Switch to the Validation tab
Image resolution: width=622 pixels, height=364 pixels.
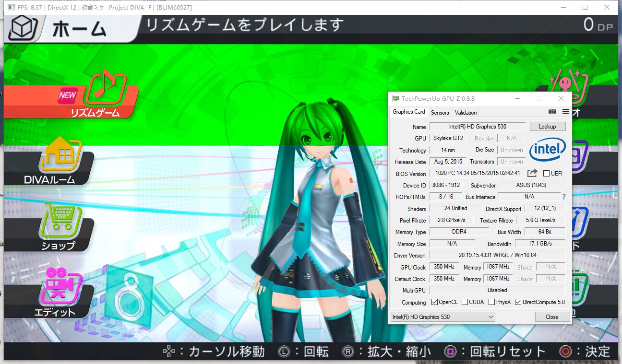pos(466,113)
